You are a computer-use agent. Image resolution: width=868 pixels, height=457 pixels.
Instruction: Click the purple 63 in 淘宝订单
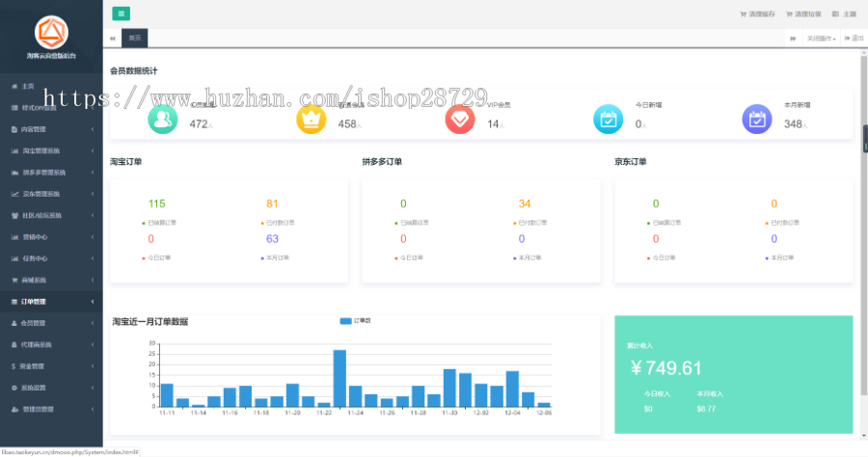(272, 239)
